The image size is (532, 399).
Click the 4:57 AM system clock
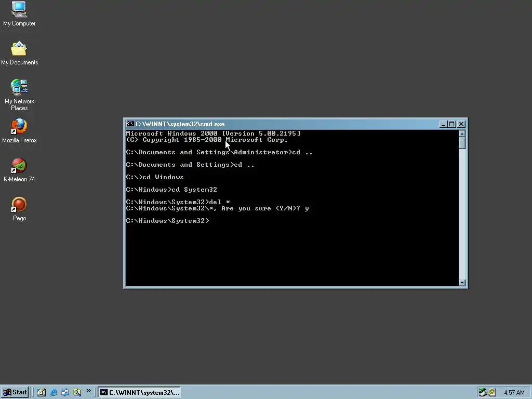click(514, 393)
